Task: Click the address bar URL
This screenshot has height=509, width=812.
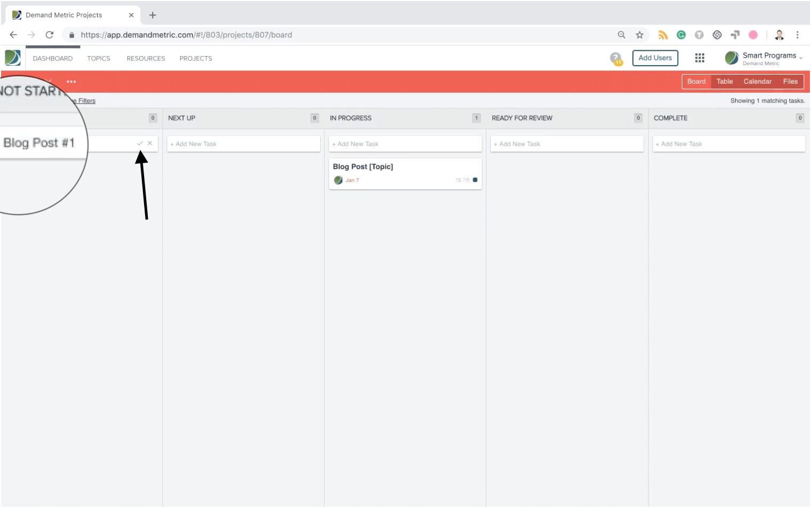Action: coord(186,35)
